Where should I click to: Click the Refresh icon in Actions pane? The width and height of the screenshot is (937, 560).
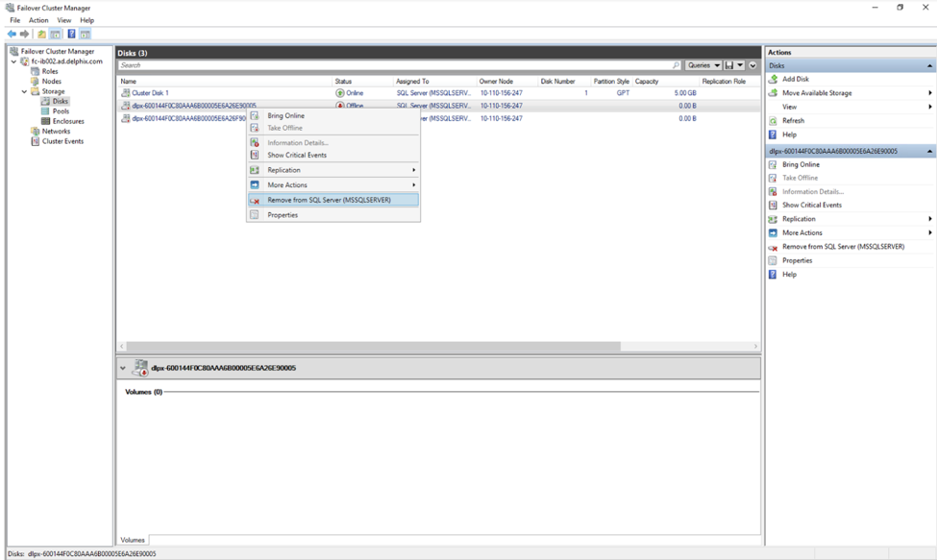(774, 121)
